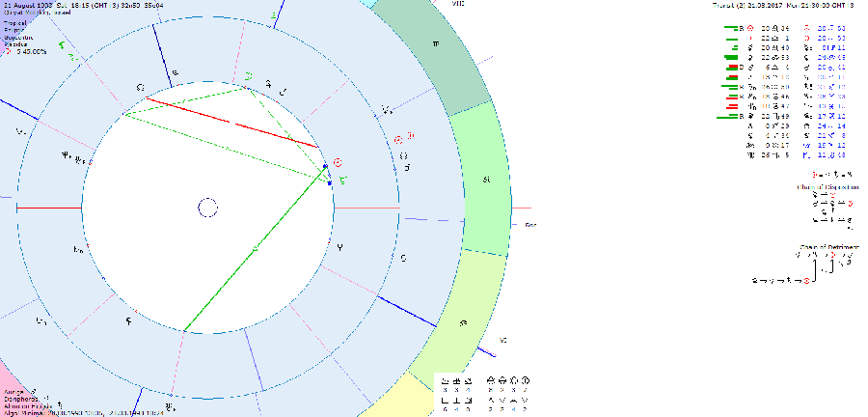Click the light green zodiac segment near Dsc

click(485, 179)
